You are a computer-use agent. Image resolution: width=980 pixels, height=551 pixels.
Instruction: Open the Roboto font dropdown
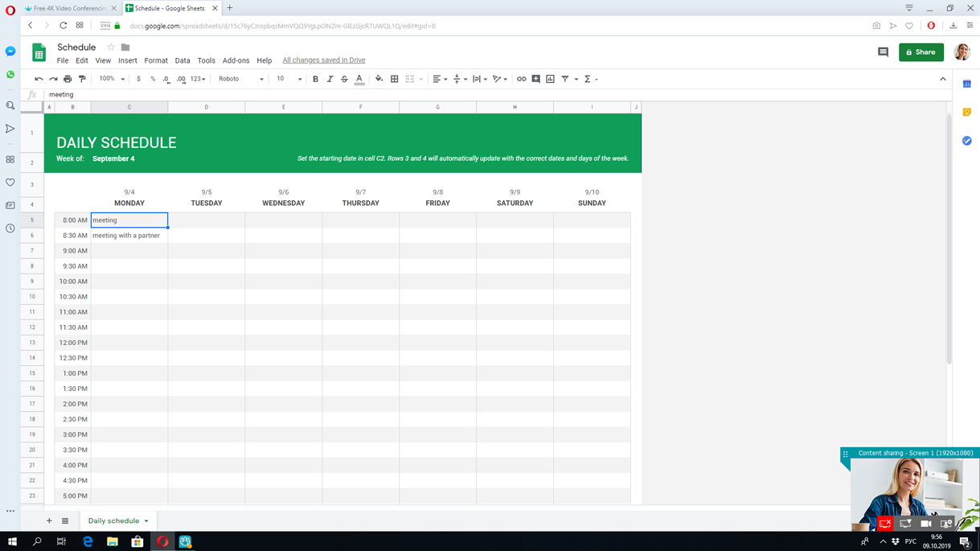point(240,79)
